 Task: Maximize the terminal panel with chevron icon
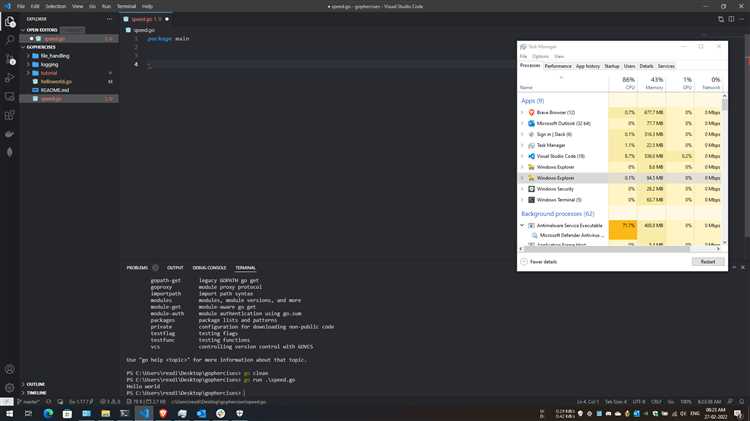(x=734, y=267)
